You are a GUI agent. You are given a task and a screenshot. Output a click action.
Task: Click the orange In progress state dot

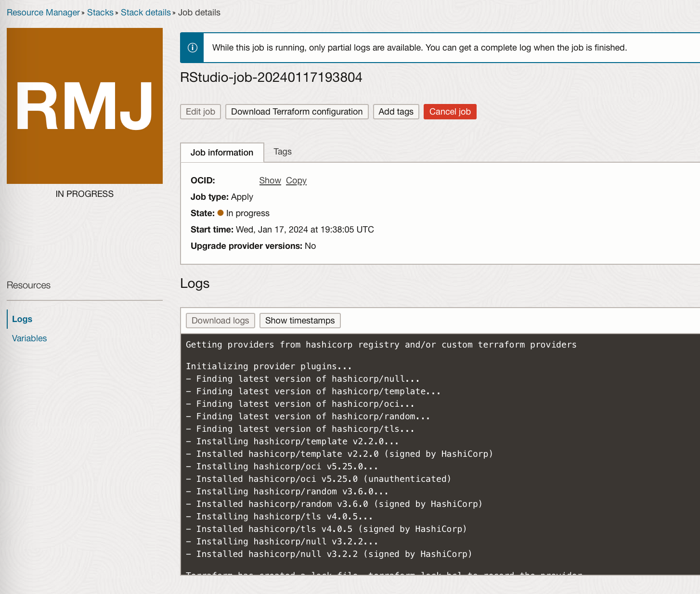(x=220, y=213)
